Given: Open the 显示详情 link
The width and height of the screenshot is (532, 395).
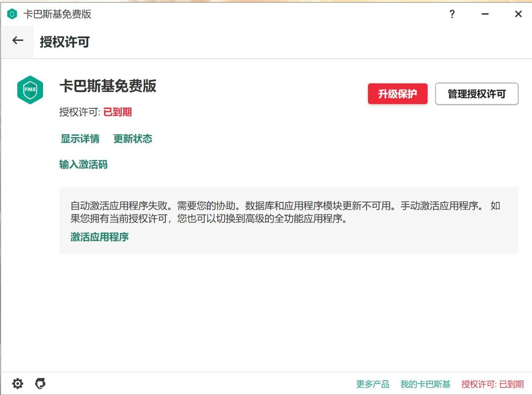Looking at the screenshot, I should tap(80, 139).
